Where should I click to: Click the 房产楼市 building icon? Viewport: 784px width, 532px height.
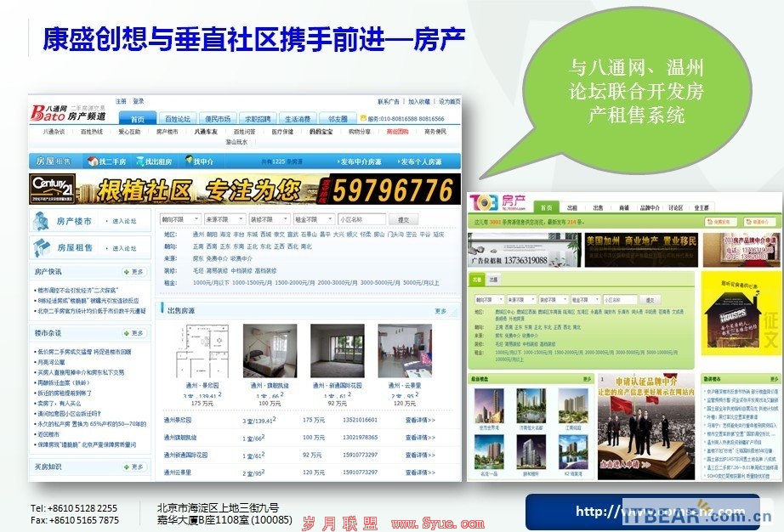tap(40, 220)
